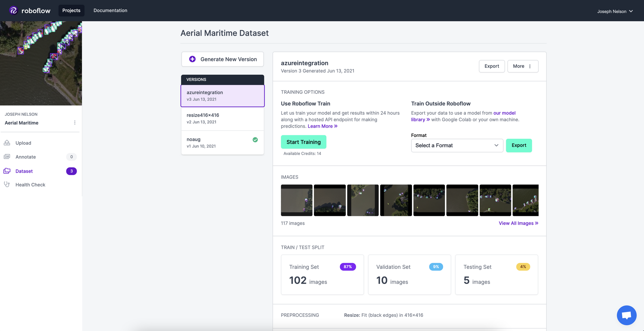Select the Dataset folder icon
This screenshot has width=644, height=331.
(x=7, y=171)
